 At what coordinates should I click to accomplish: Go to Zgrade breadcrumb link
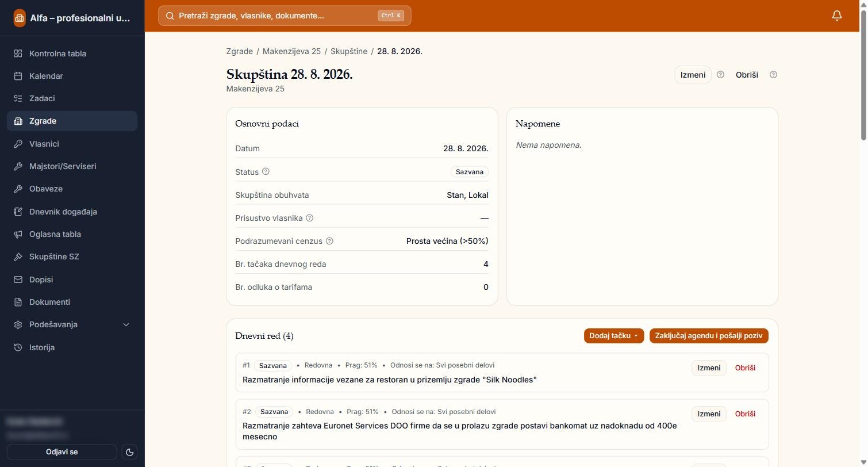pos(239,51)
